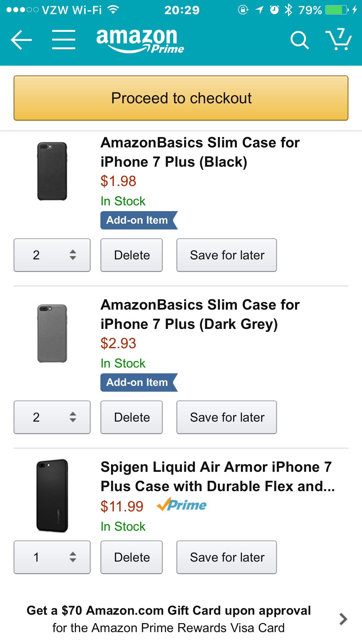Save Spigen case for later
This screenshot has width=362, height=644.
[227, 557]
